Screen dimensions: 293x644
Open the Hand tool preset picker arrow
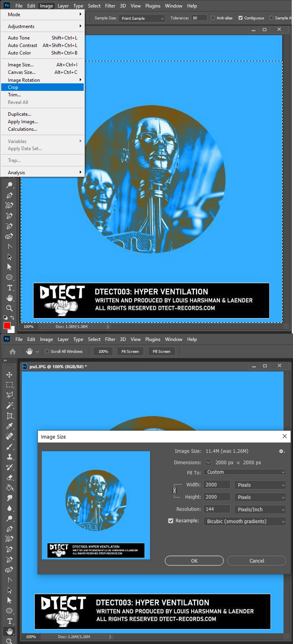pyautogui.click(x=38, y=352)
